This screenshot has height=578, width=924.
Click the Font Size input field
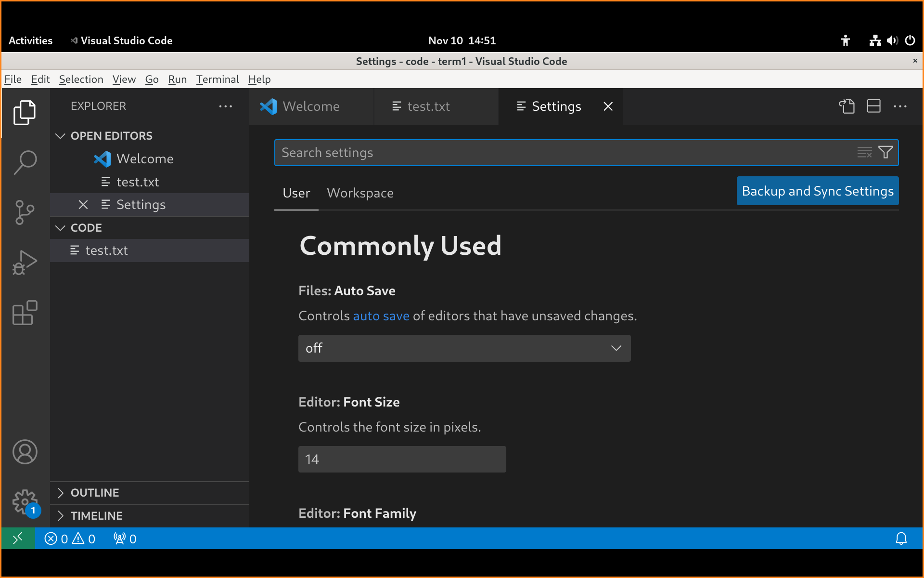coord(402,460)
